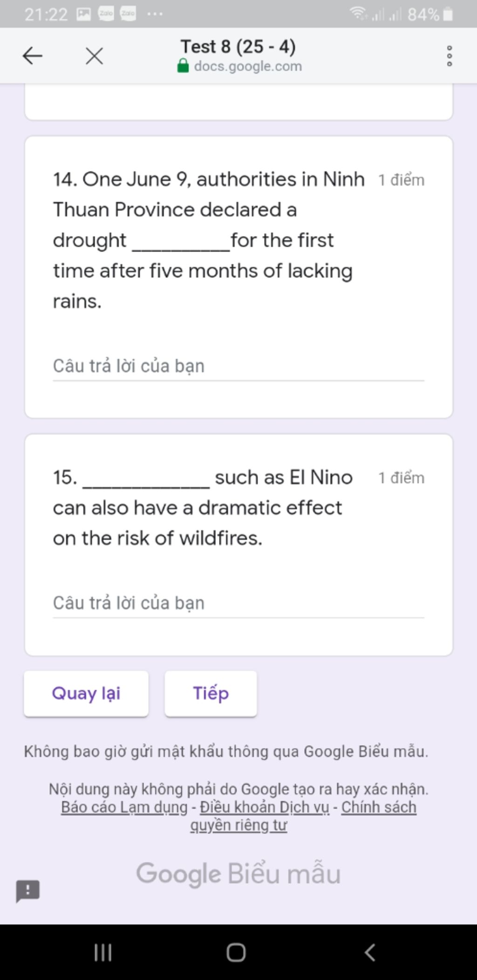The width and height of the screenshot is (477, 980).
Task: Tap the Google Biểu mẫu logo
Action: 238,873
